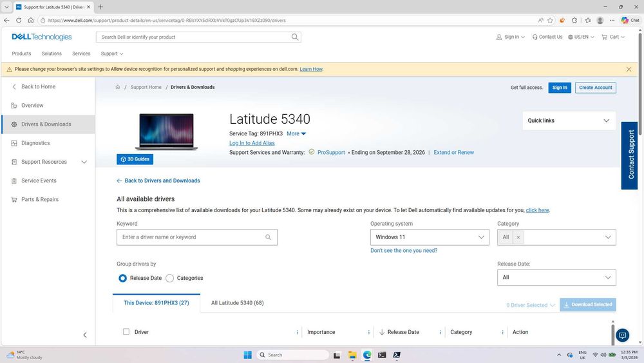Click the keyword search magnifier icon
Viewport: 644px width, 363px height.
pos(268,237)
